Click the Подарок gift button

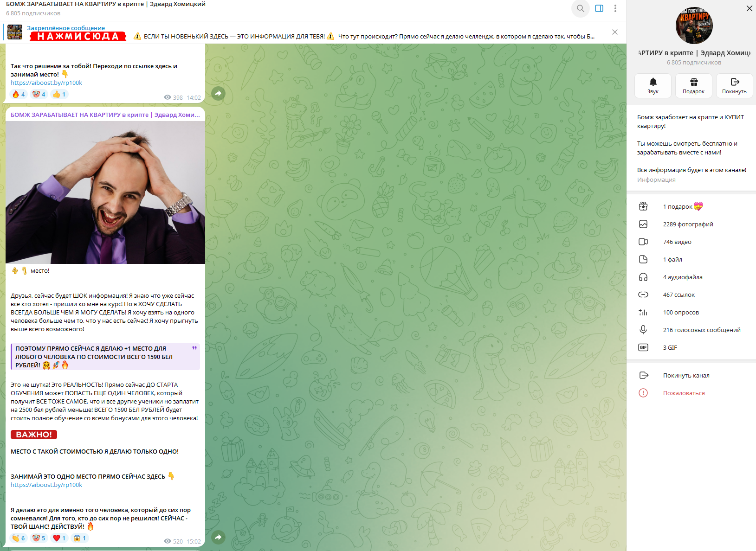tap(694, 85)
